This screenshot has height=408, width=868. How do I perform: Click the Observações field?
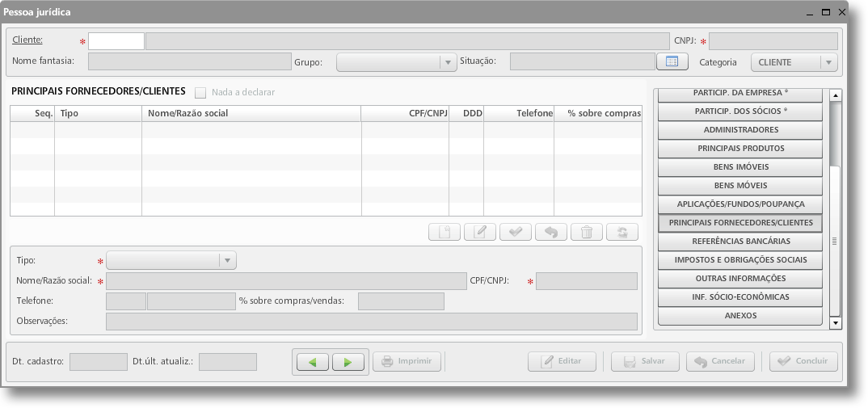click(372, 322)
